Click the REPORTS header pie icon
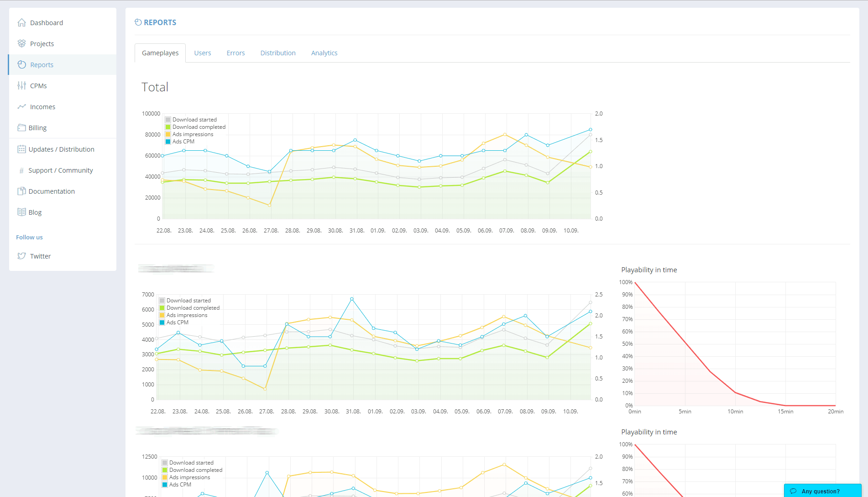The image size is (868, 497). (x=138, y=22)
